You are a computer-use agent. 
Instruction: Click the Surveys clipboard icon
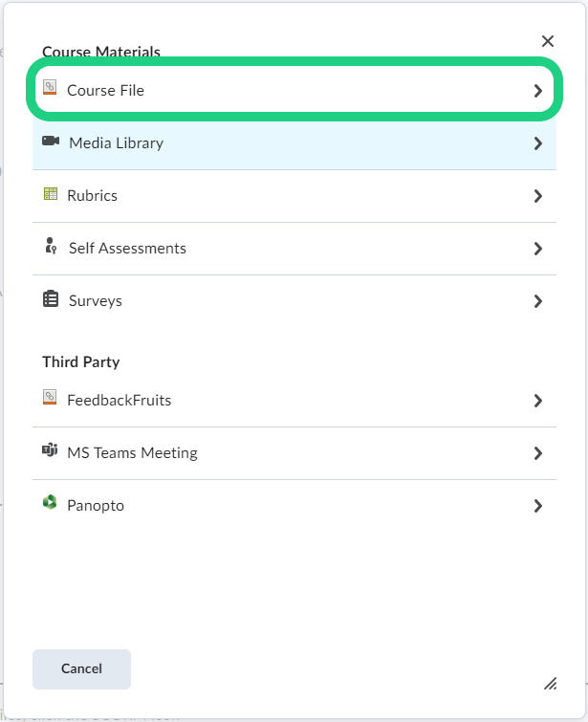point(51,299)
